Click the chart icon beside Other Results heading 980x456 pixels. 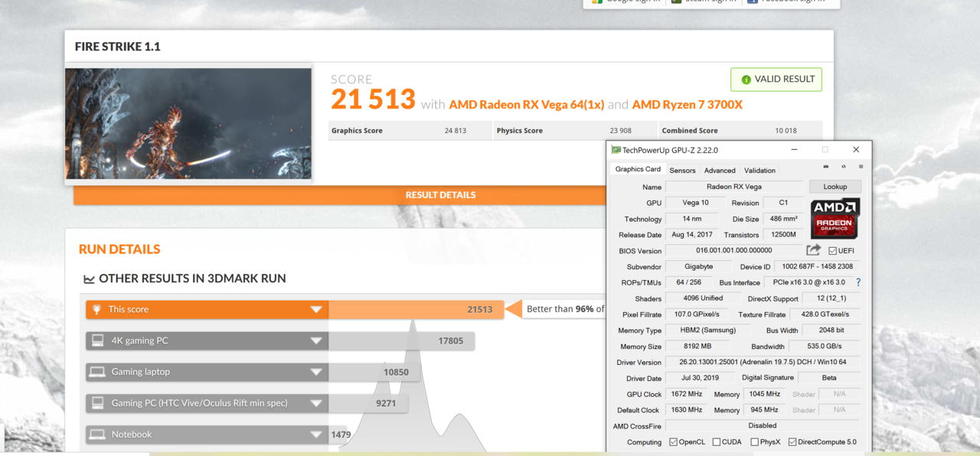pos(89,279)
